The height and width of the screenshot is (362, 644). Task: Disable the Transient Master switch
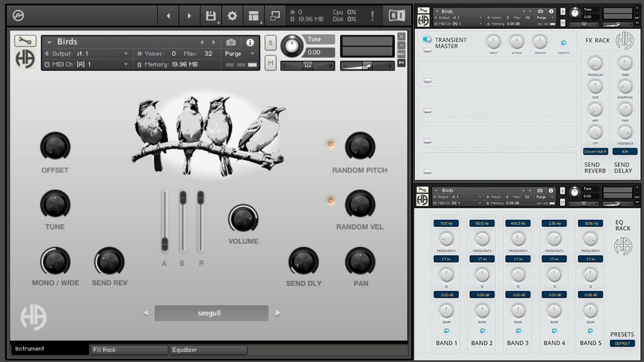427,40
